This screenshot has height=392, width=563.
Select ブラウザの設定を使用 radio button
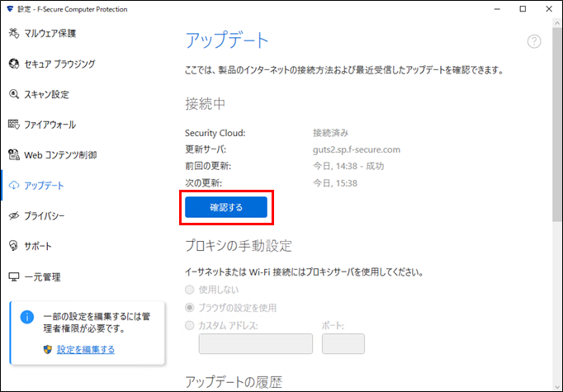189,307
